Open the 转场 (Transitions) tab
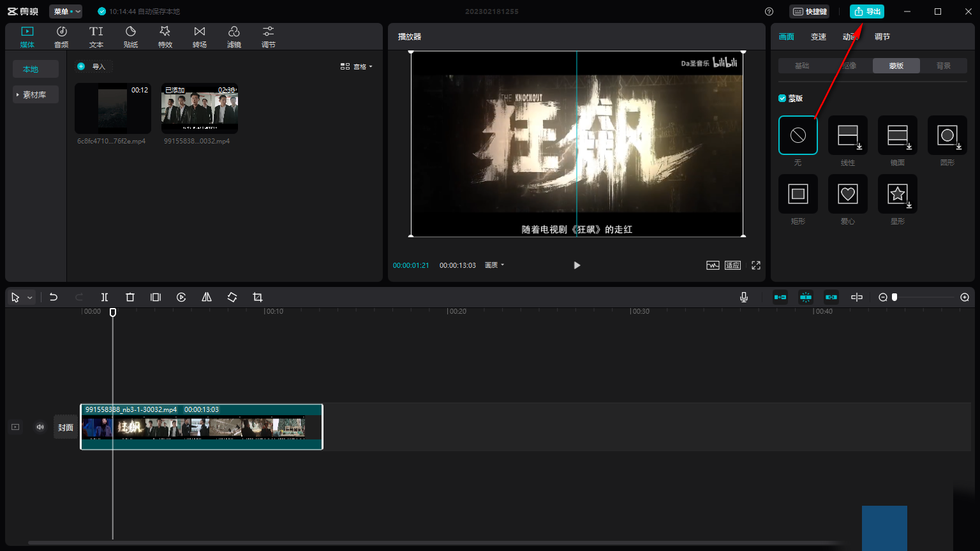Viewport: 980px width, 551px height. coord(199,37)
